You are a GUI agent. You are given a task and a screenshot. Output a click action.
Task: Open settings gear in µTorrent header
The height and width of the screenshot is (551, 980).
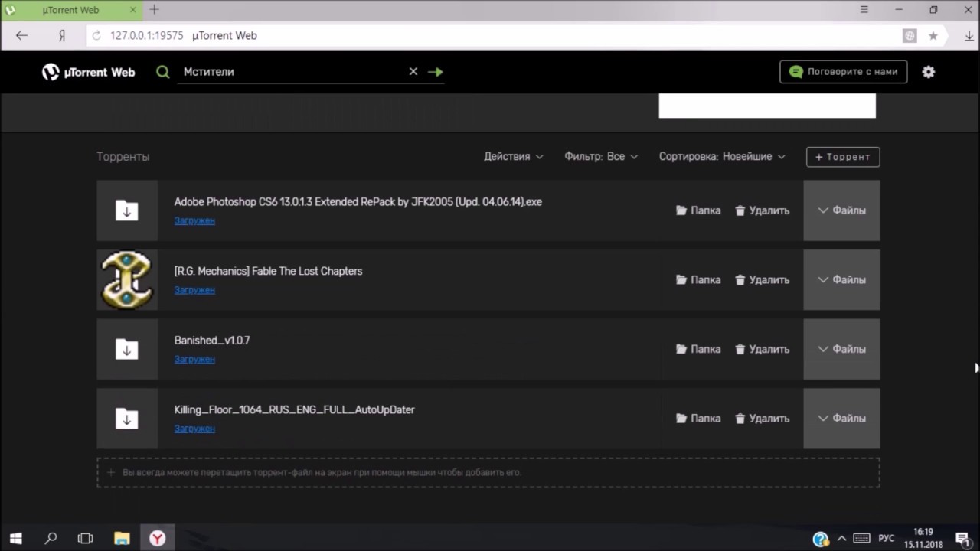click(929, 72)
